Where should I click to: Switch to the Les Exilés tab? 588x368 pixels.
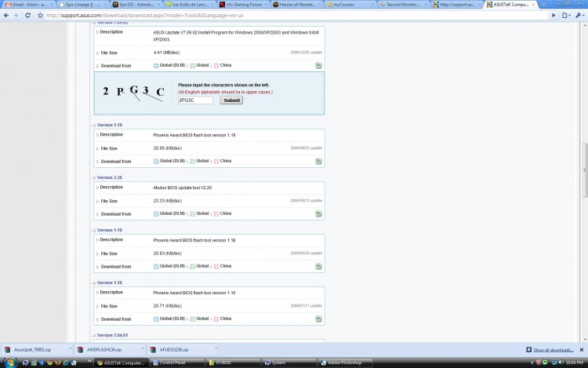point(190,5)
